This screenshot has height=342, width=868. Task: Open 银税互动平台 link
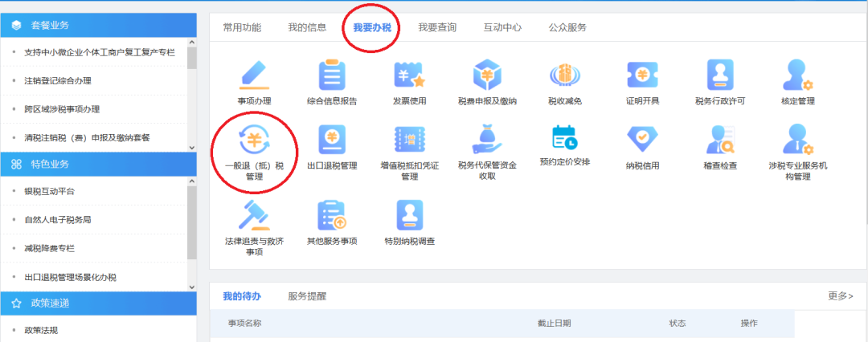click(49, 192)
